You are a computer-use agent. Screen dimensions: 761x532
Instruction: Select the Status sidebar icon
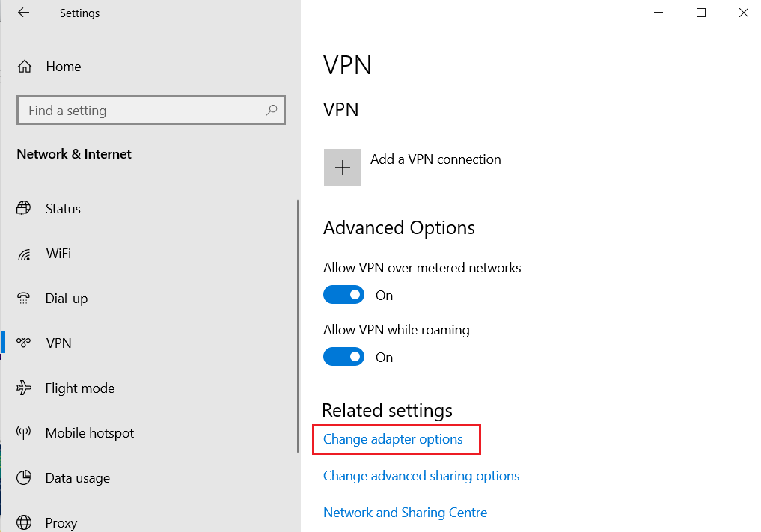25,208
